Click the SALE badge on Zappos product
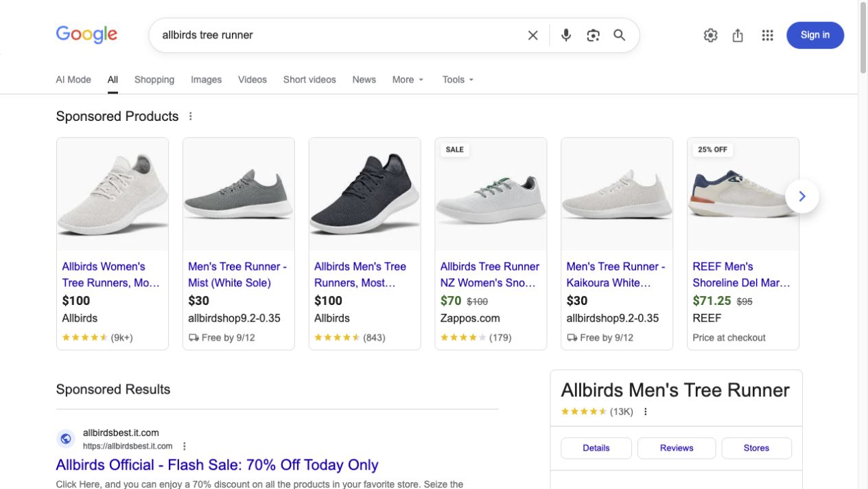868x489 pixels. point(454,150)
